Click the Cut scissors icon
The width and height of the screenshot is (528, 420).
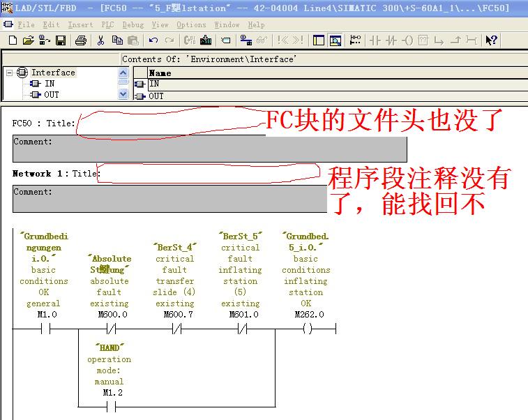100,40
